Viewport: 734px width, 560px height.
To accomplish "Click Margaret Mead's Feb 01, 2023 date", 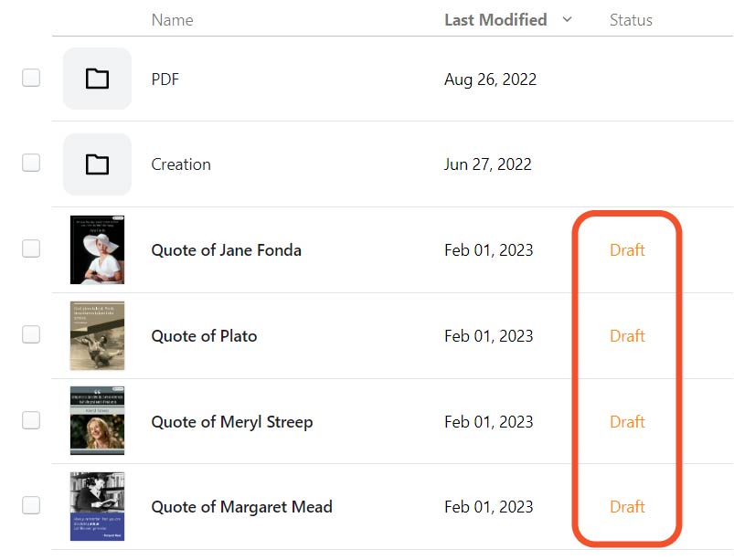I will [x=489, y=507].
